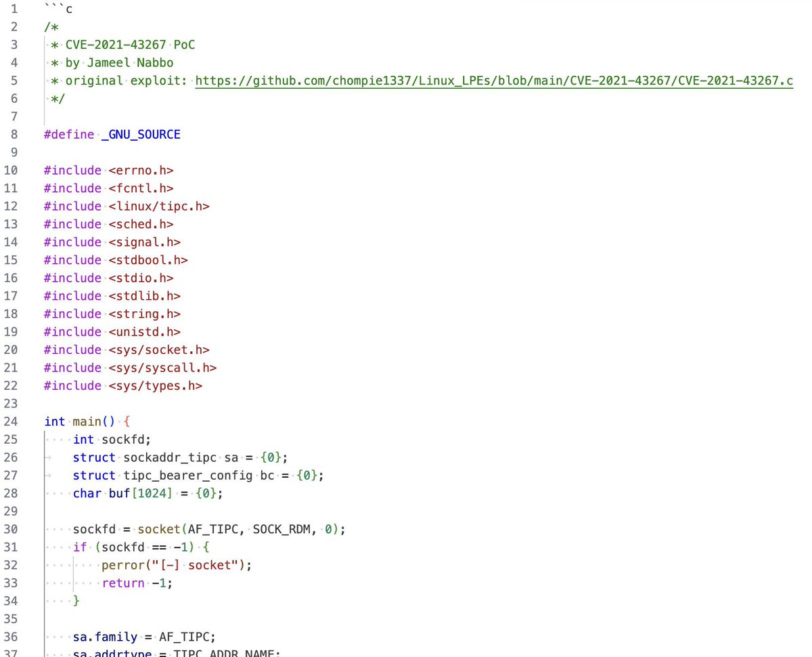
Task: Click the 'buf[1024]' array declaration
Action: (x=141, y=493)
